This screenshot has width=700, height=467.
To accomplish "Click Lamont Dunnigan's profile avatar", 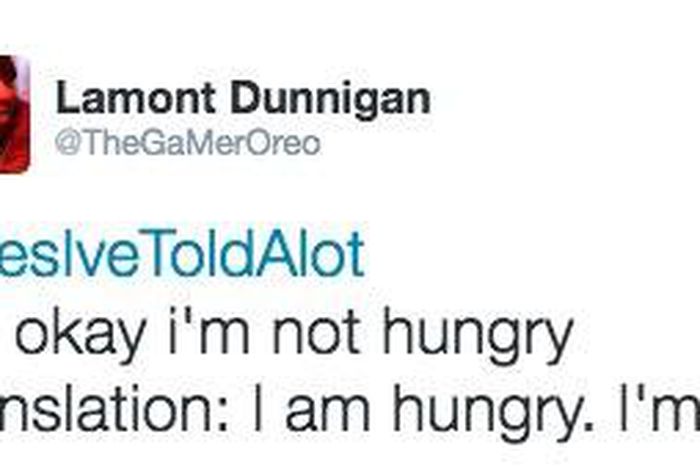I will coord(13,114).
